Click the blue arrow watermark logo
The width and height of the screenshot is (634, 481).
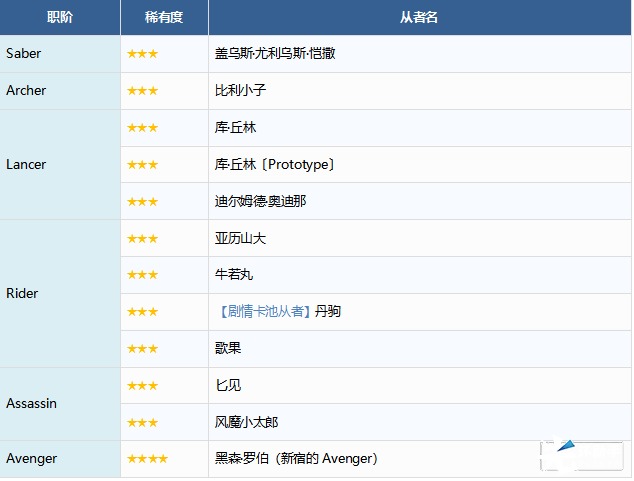click(x=567, y=451)
